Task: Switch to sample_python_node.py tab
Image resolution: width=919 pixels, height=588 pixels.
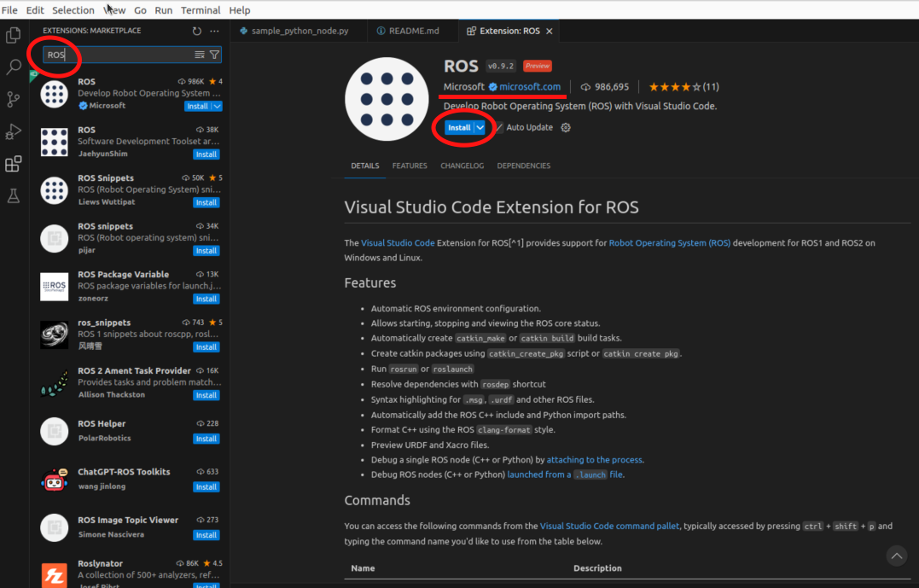Action: coord(299,31)
